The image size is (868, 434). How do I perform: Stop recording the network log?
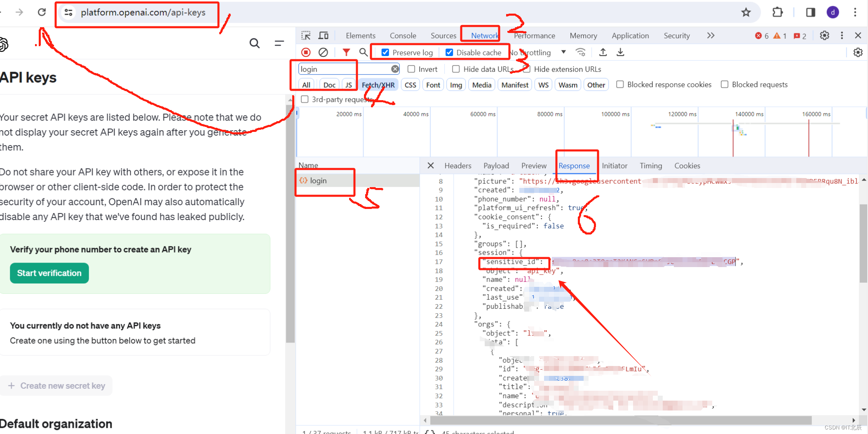(306, 52)
